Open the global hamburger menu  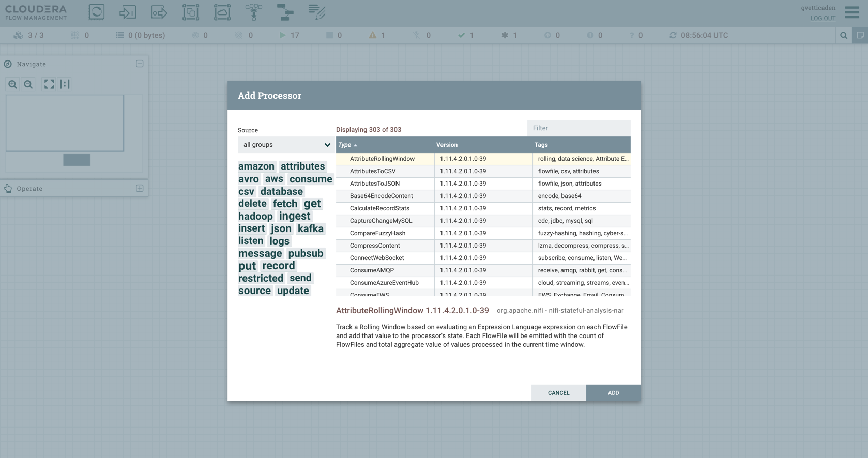tap(852, 12)
